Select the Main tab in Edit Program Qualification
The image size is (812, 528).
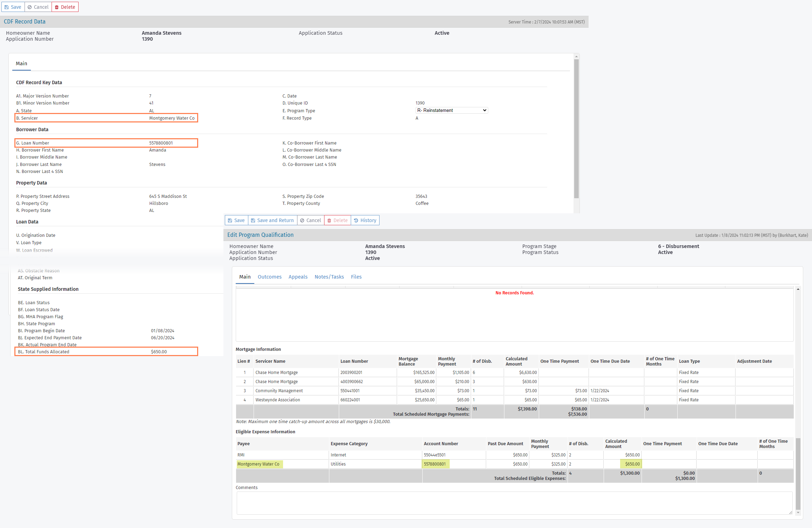pos(244,276)
